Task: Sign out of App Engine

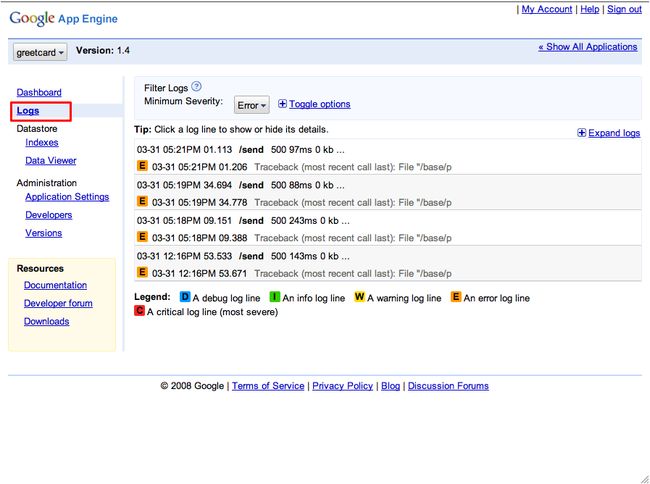Action: [x=624, y=9]
